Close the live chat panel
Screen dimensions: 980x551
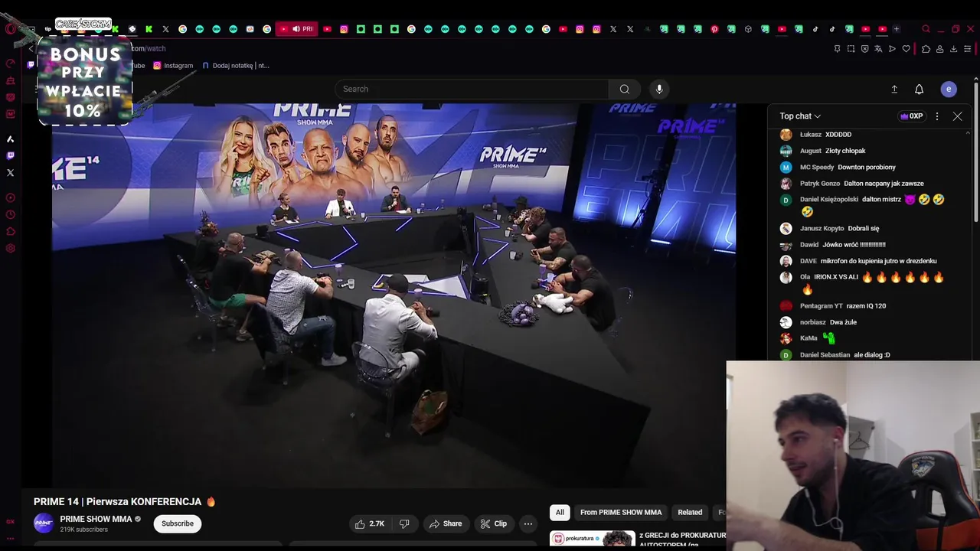click(x=957, y=116)
